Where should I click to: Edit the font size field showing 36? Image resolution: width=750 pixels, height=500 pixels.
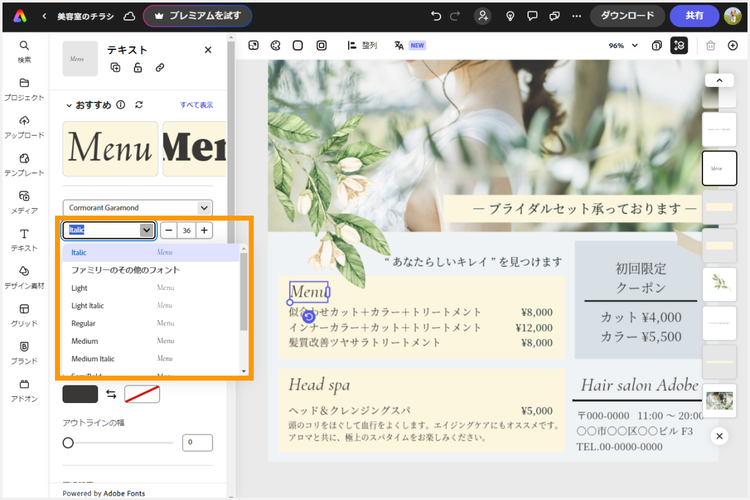(187, 230)
